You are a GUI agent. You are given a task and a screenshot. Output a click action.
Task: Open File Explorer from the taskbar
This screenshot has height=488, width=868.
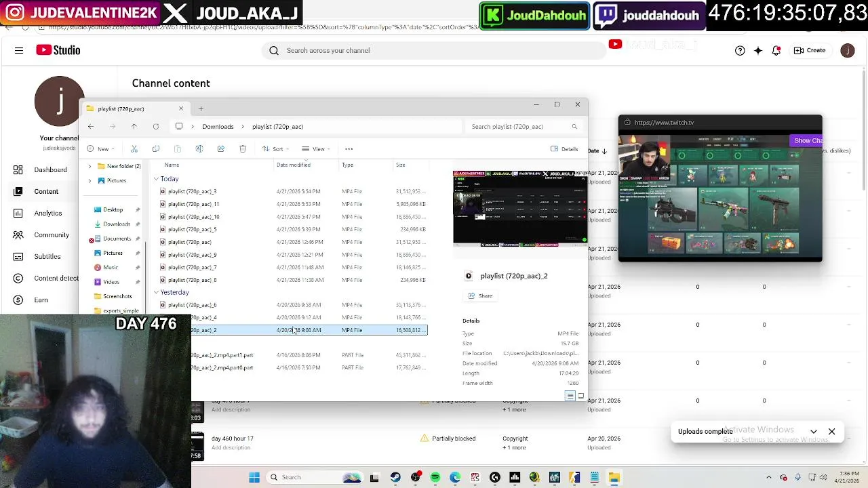pyautogui.click(x=614, y=477)
